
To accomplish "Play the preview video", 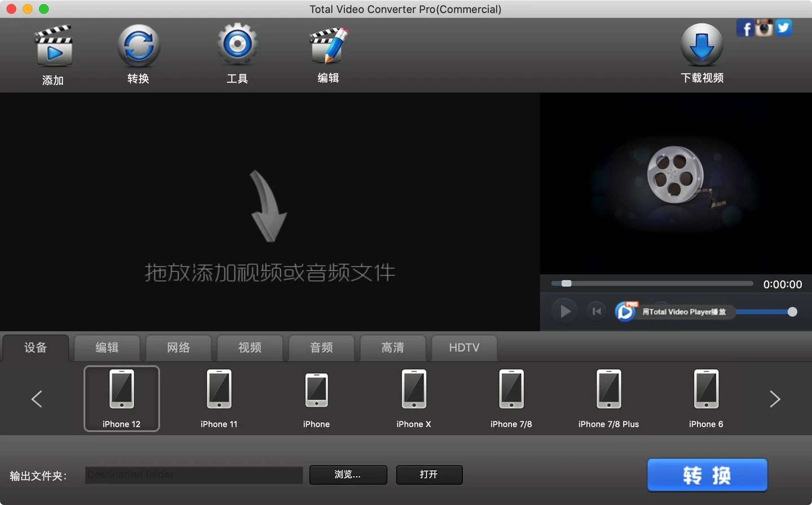I will click(564, 311).
